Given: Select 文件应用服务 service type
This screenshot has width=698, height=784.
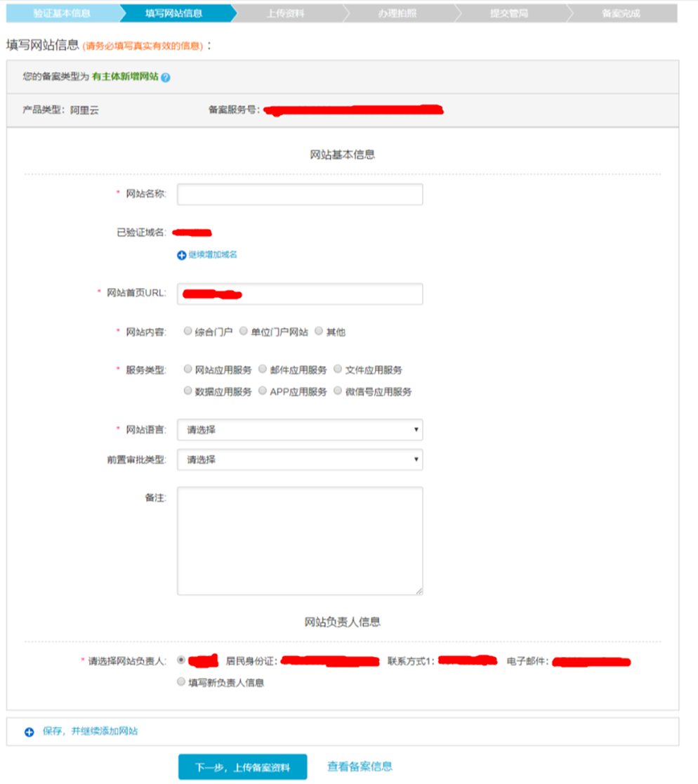Looking at the screenshot, I should click(338, 369).
